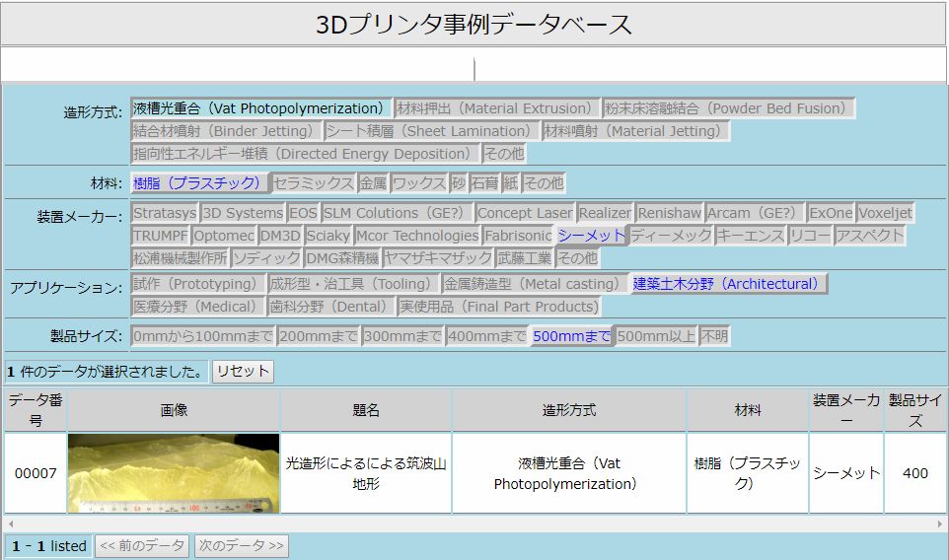Open the 筑波山 terrain model thumbnail
Screen dimensions: 949x560
pyautogui.click(x=174, y=473)
